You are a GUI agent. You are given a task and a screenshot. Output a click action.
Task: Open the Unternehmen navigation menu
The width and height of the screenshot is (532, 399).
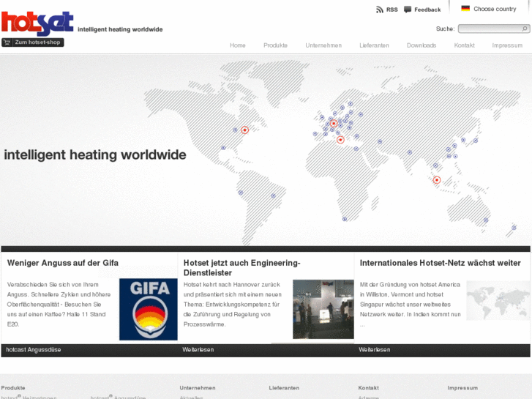tap(323, 45)
